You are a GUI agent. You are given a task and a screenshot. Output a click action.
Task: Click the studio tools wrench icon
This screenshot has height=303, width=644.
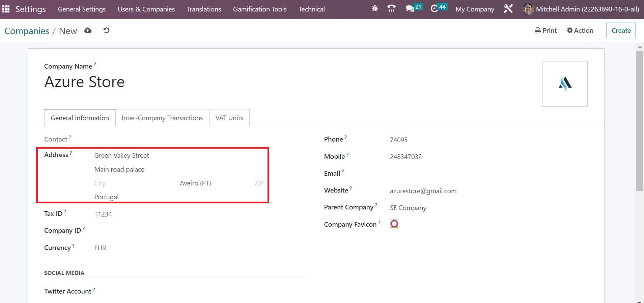tap(508, 9)
